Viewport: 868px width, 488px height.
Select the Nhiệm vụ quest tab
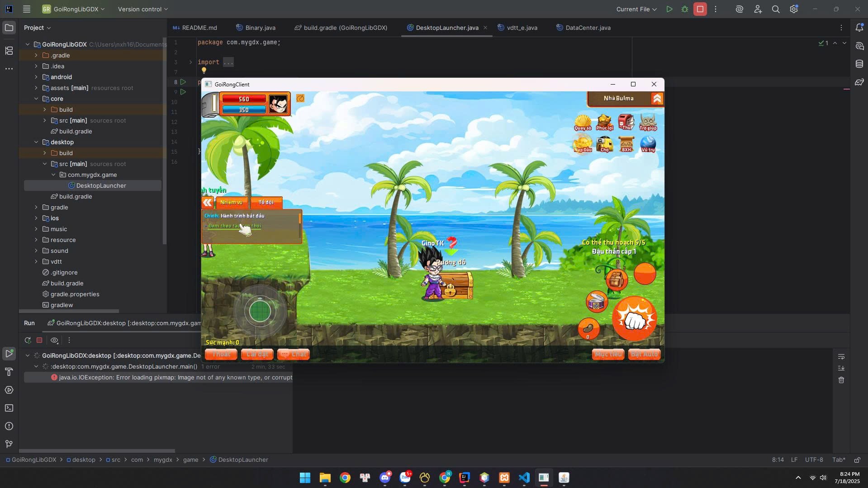(x=231, y=202)
